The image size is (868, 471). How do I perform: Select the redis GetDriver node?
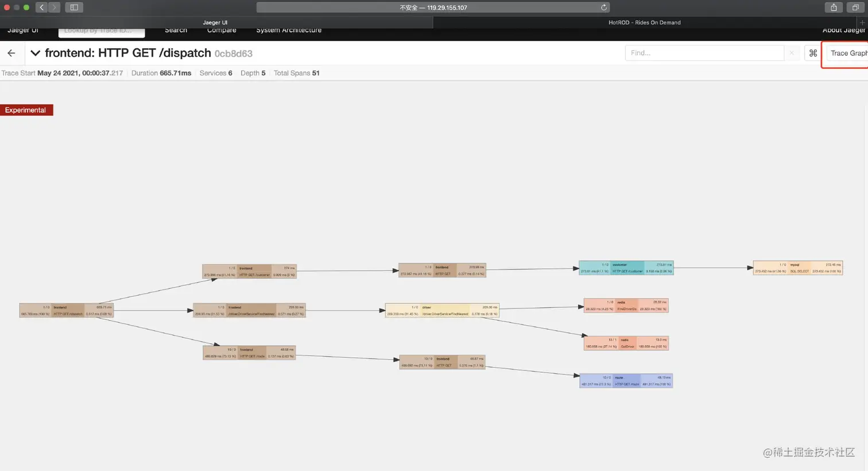(626, 343)
